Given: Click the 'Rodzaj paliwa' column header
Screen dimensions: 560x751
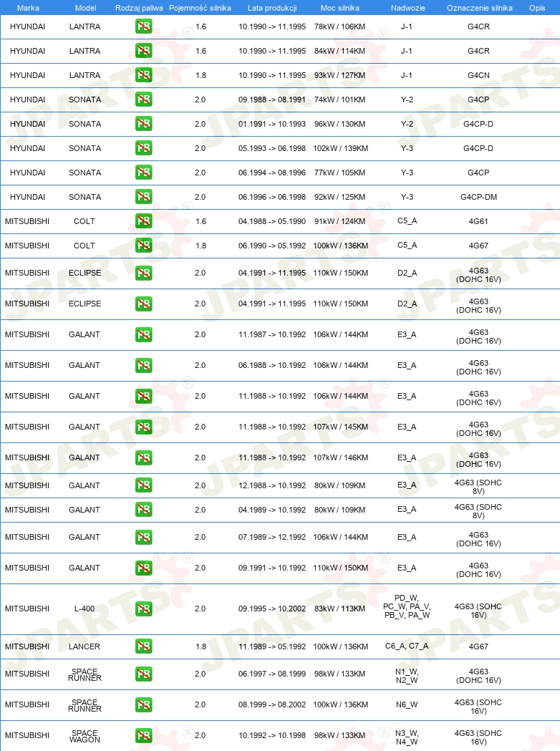Looking at the screenshot, I should pos(139,8).
